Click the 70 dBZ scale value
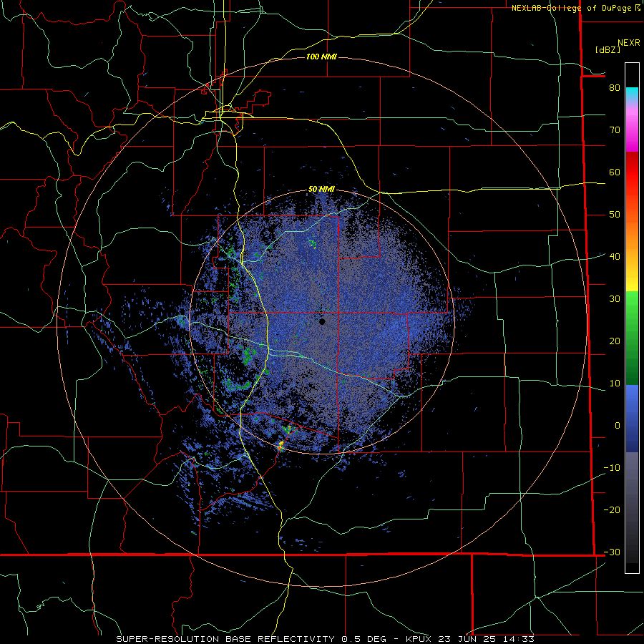The image size is (644, 644). point(615,130)
